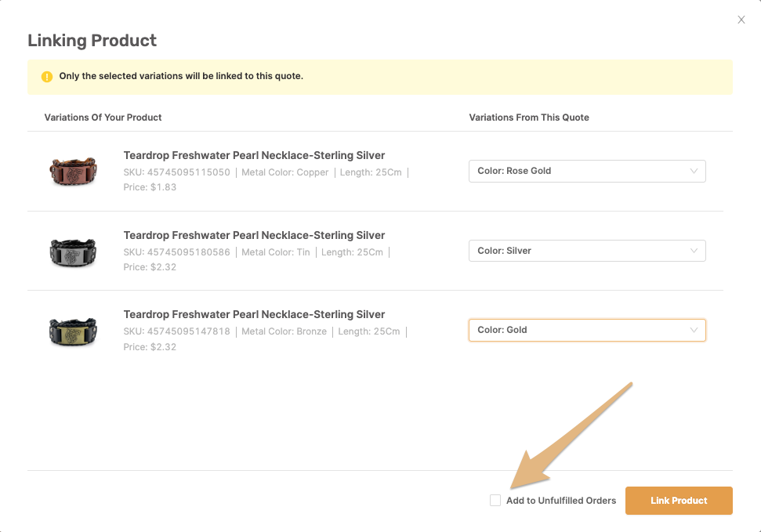Click the Variations From This Quote header
The image size is (761, 532).
529,118
